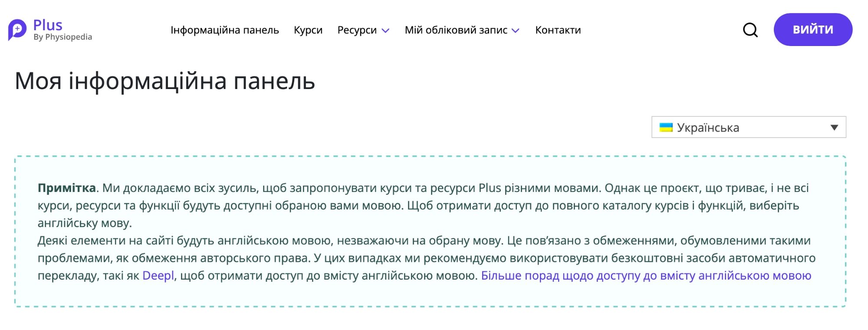Open the Контакти menu item
Screen dimensions: 868x330
(558, 30)
